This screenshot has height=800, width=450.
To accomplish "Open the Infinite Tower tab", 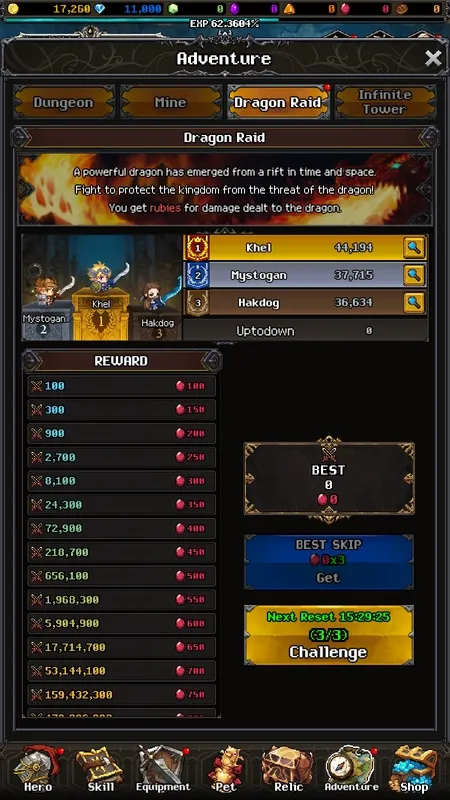I will click(x=385, y=103).
